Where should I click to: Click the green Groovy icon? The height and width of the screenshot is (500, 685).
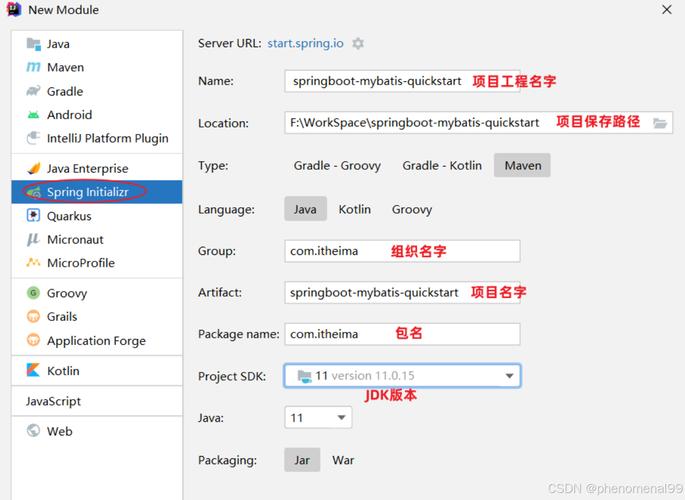[34, 293]
